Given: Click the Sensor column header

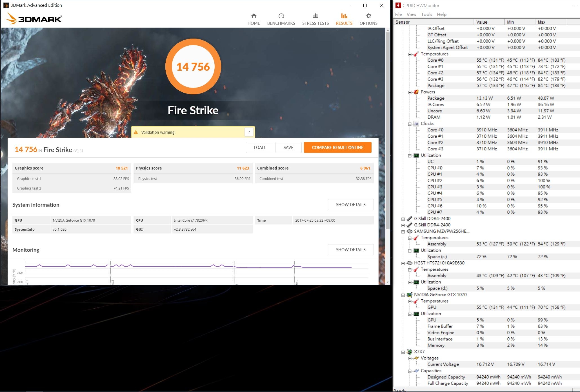Looking at the screenshot, I should 434,22.
